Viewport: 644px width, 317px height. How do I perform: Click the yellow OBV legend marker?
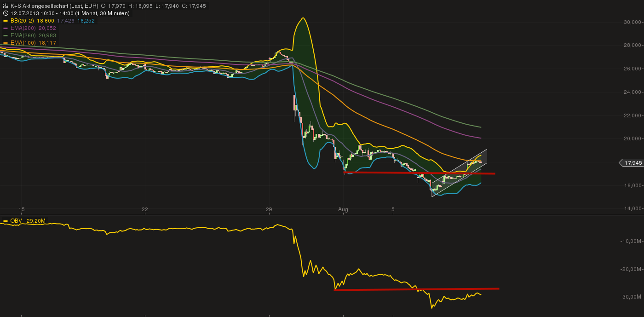tap(6, 221)
